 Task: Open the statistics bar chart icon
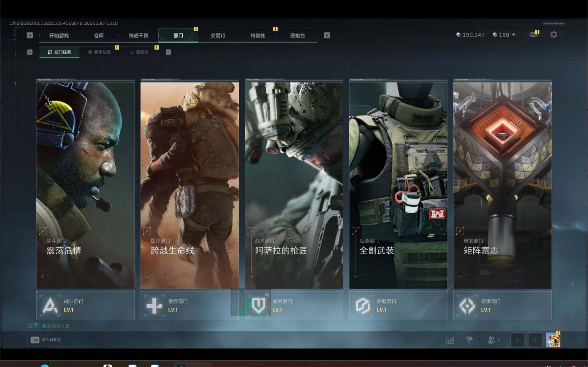click(x=450, y=340)
